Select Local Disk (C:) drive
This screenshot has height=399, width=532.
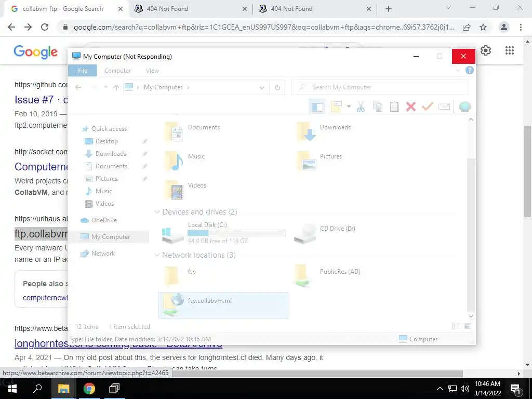[223, 233]
